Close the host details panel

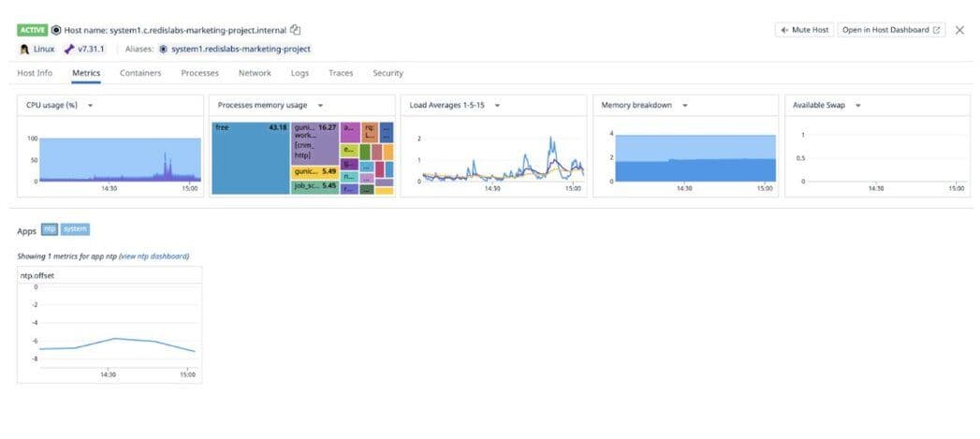pyautogui.click(x=959, y=30)
